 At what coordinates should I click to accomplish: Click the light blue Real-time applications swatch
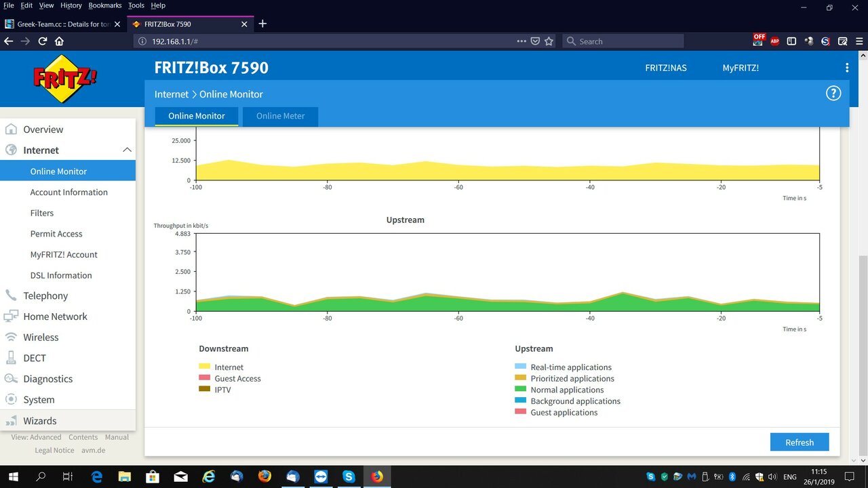[520, 367]
